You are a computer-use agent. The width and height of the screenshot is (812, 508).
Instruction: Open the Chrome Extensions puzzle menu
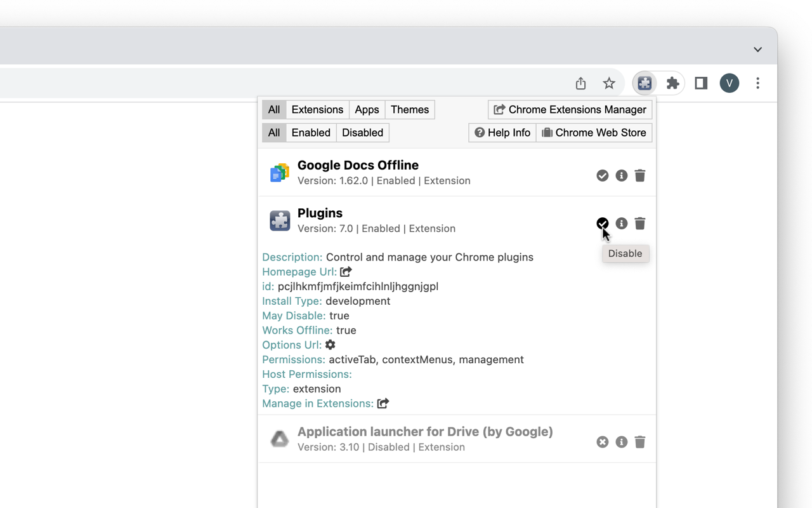coord(672,83)
